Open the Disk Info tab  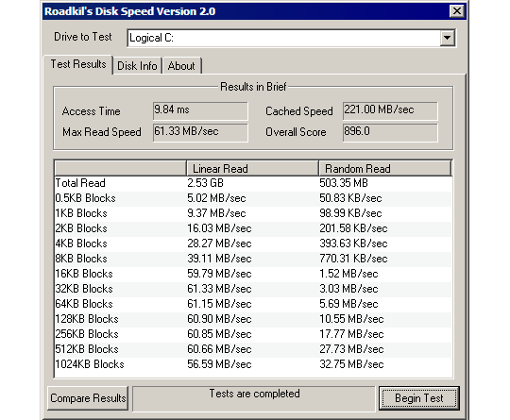[137, 66]
